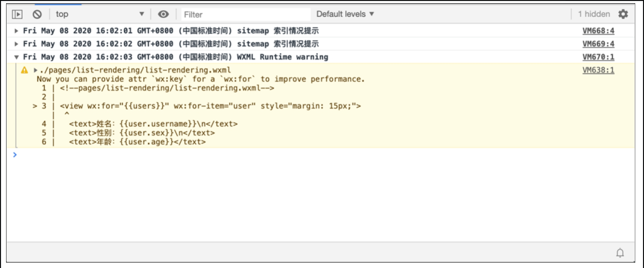Open source link VM670:1
The width and height of the screenshot is (644, 268).
click(x=598, y=57)
